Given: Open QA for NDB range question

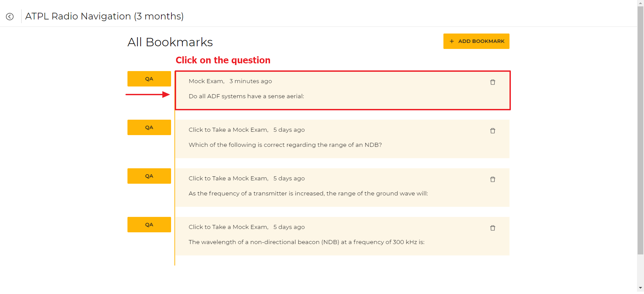Looking at the screenshot, I should click(149, 127).
